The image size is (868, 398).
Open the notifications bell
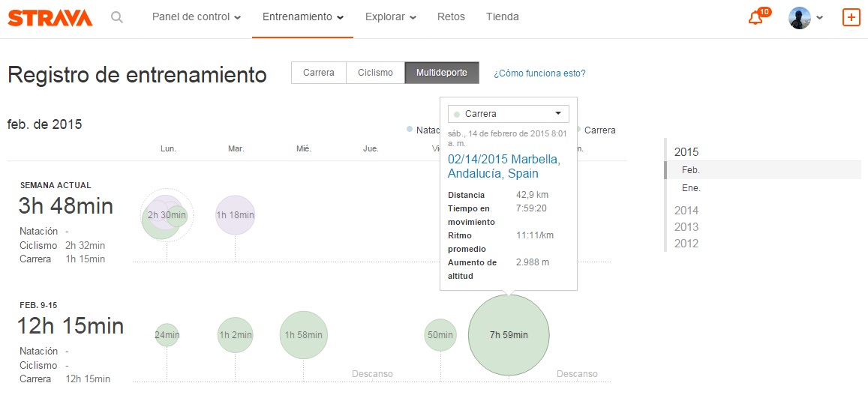(755, 18)
